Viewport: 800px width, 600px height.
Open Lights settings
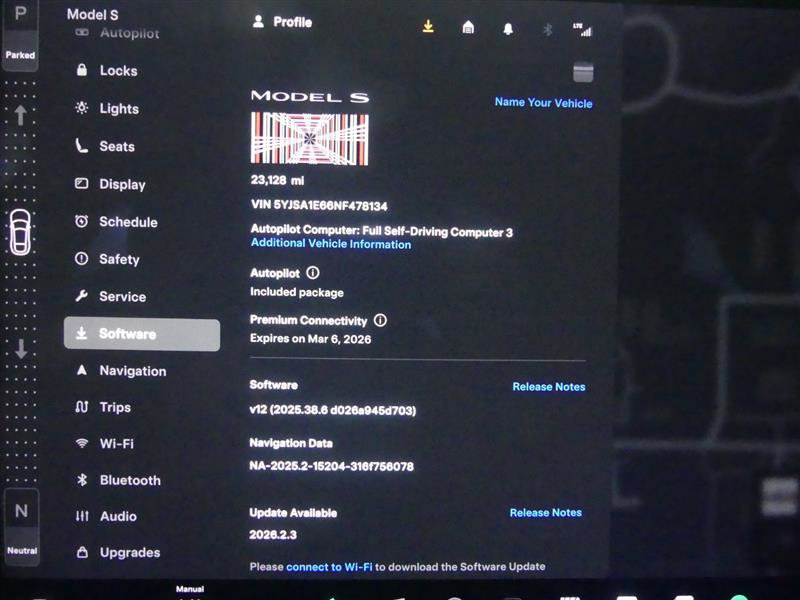coord(115,108)
